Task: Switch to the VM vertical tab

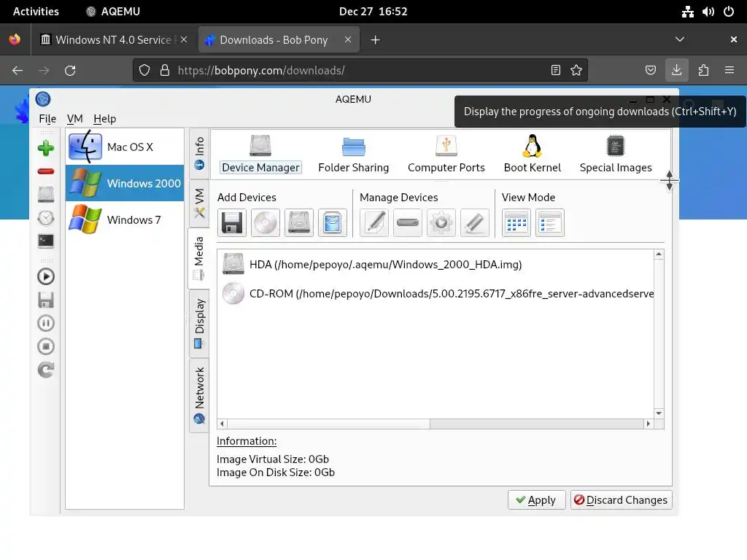Action: point(199,203)
